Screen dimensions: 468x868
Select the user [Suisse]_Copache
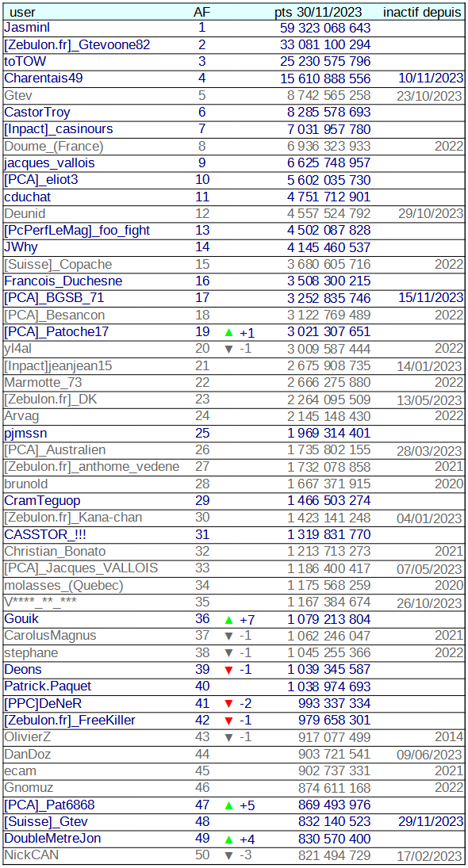(58, 264)
